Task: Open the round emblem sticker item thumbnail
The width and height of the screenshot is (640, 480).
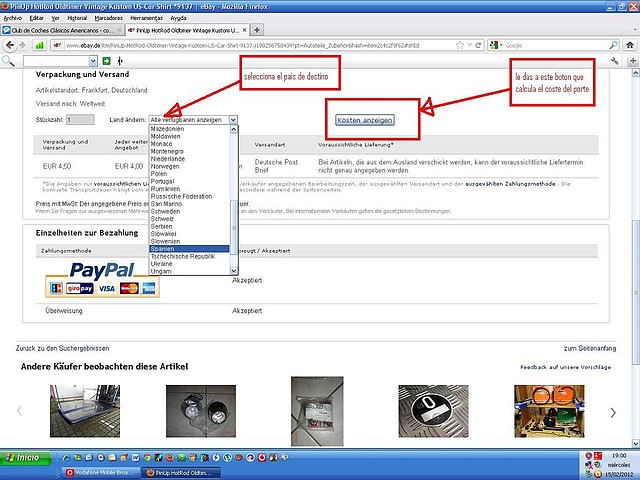Action: point(433,411)
